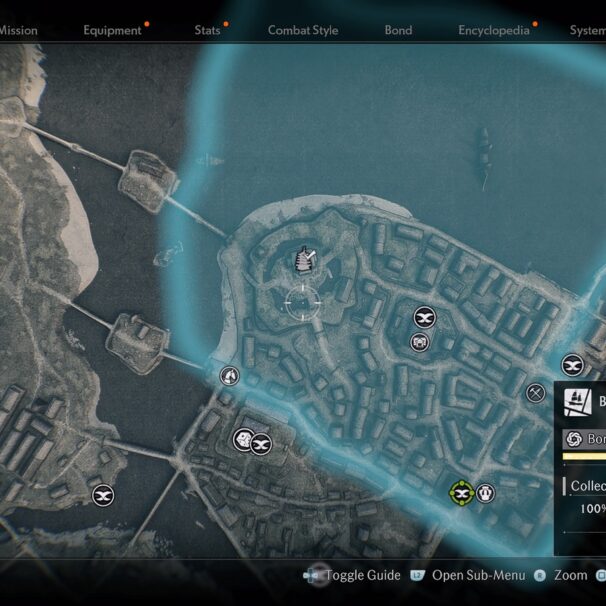
Task: Click the Collection label in side panel
Action: tap(588, 486)
